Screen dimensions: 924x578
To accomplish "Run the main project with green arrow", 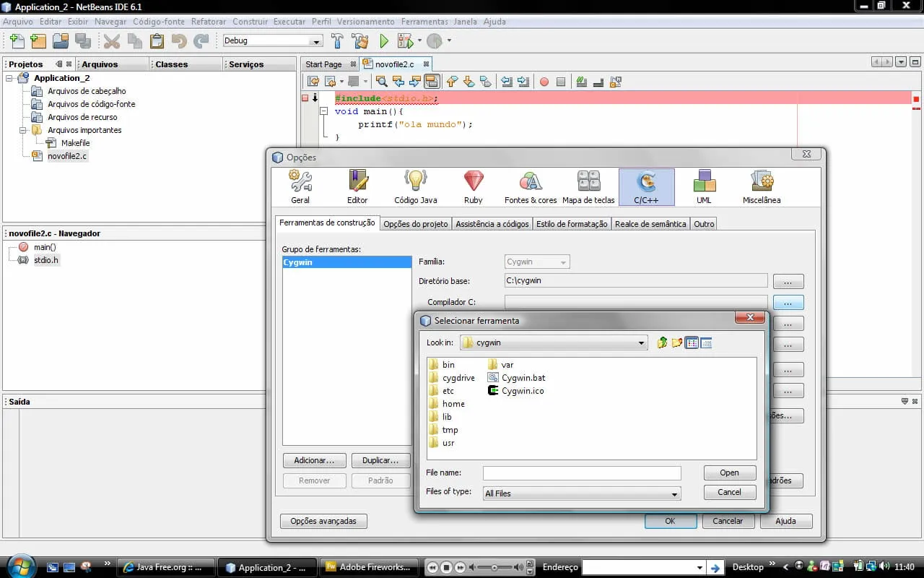I will point(384,40).
